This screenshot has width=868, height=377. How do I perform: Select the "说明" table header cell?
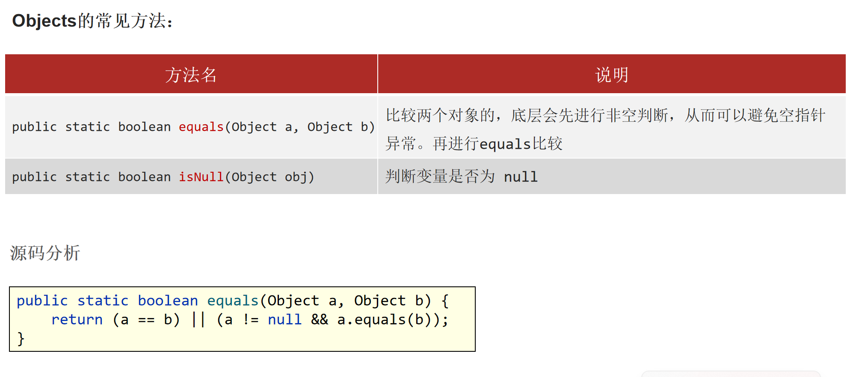click(x=612, y=74)
